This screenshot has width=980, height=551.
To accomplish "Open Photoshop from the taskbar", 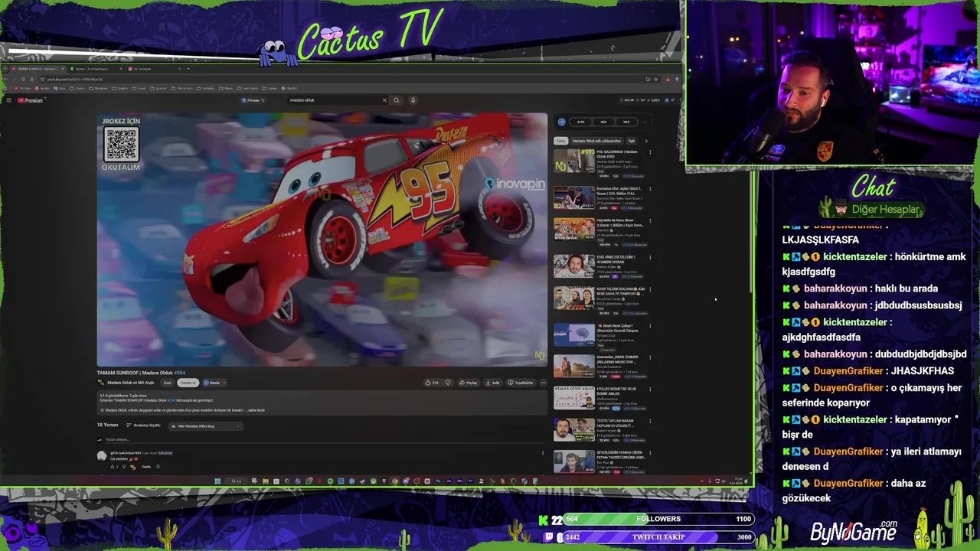I will point(438,481).
